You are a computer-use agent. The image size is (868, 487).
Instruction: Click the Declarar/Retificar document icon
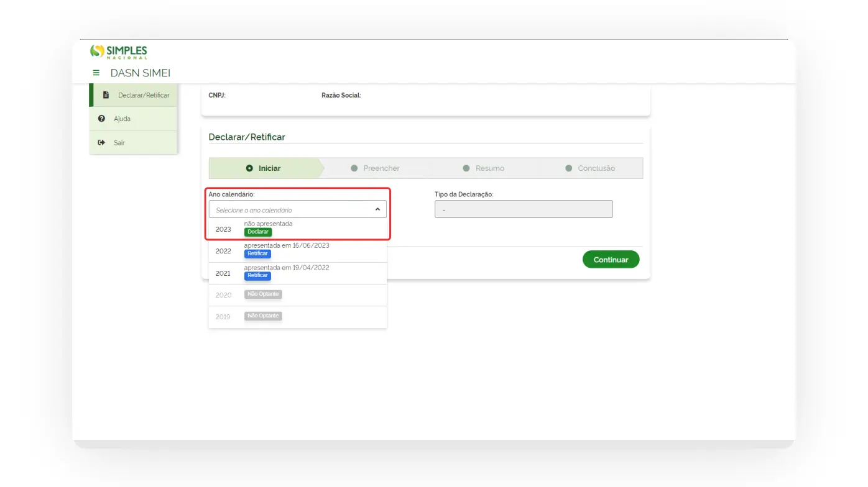pyautogui.click(x=106, y=95)
